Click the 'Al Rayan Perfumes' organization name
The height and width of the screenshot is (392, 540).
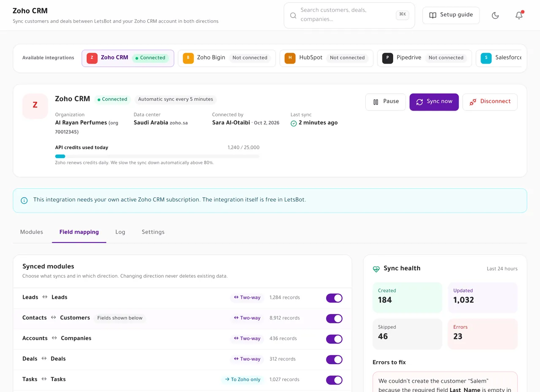(81, 123)
